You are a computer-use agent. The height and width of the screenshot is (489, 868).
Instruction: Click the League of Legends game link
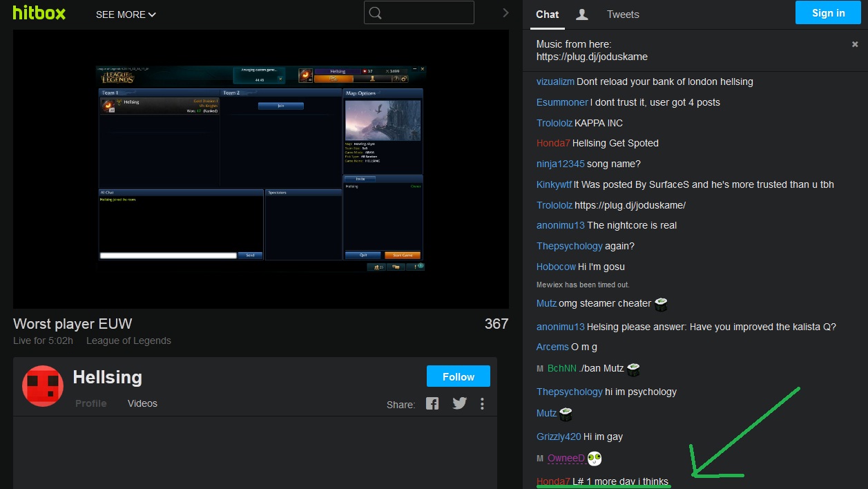coord(128,341)
